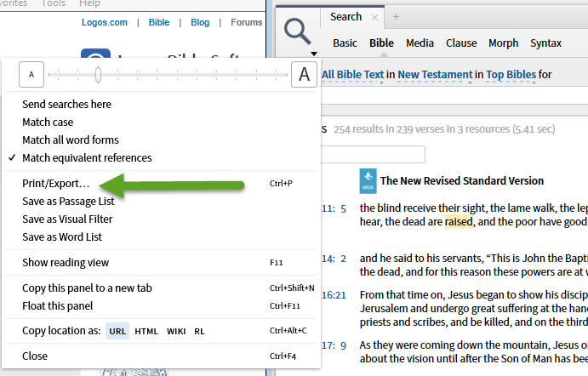Open the Logos.com link
Image resolution: width=588 pixels, height=376 pixels.
click(x=105, y=22)
